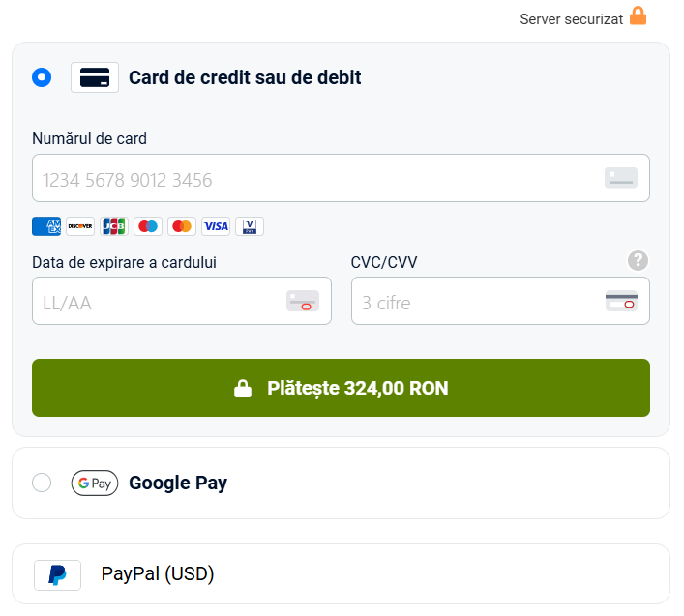The image size is (684, 616).
Task: Choose the PayPal (USD) payment option
Action: coord(342,573)
